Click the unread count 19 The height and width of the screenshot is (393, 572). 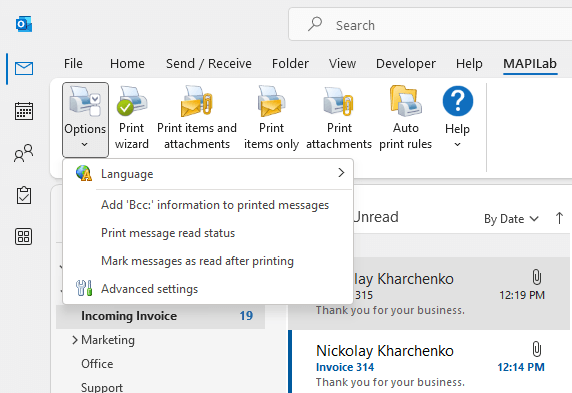point(246,316)
